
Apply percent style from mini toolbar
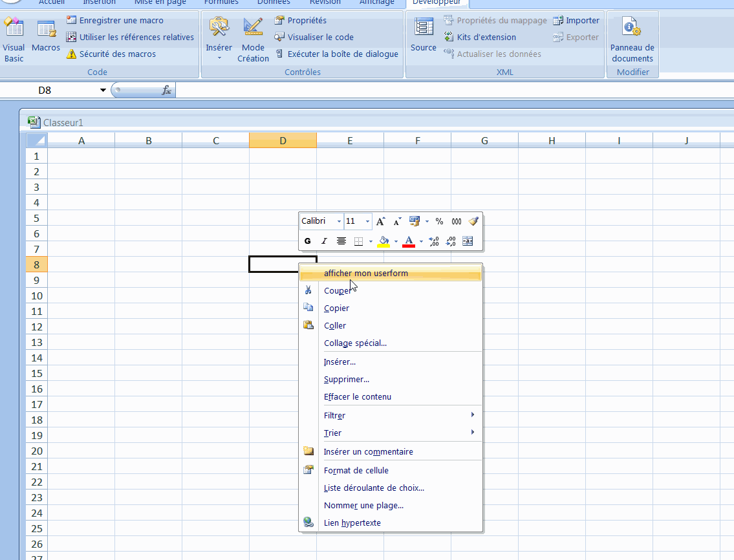coord(439,221)
